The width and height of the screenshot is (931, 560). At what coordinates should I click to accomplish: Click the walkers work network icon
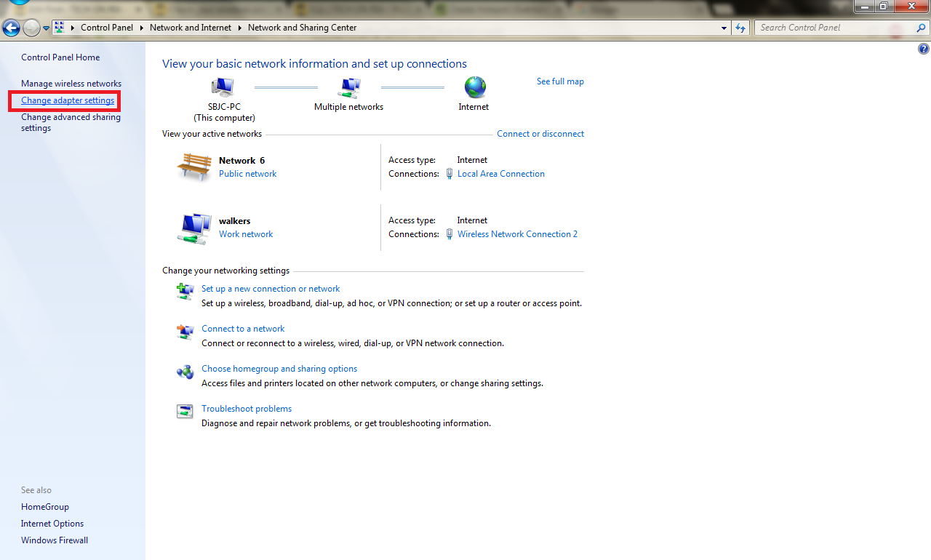pyautogui.click(x=193, y=228)
